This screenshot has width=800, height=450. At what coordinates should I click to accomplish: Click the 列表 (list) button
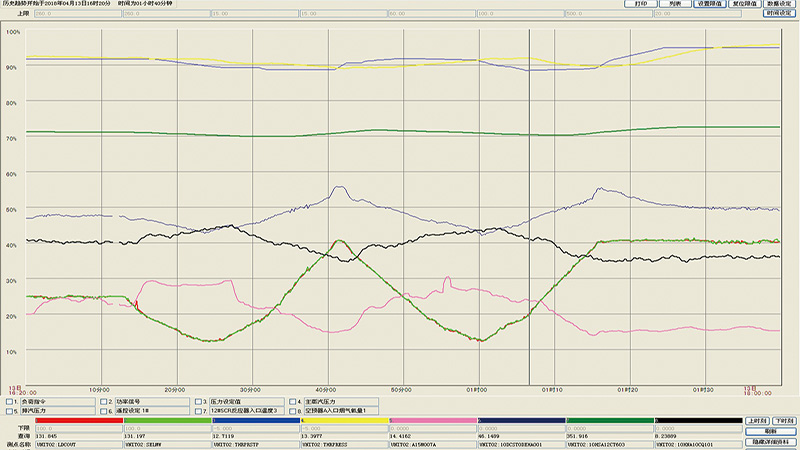(x=675, y=4)
